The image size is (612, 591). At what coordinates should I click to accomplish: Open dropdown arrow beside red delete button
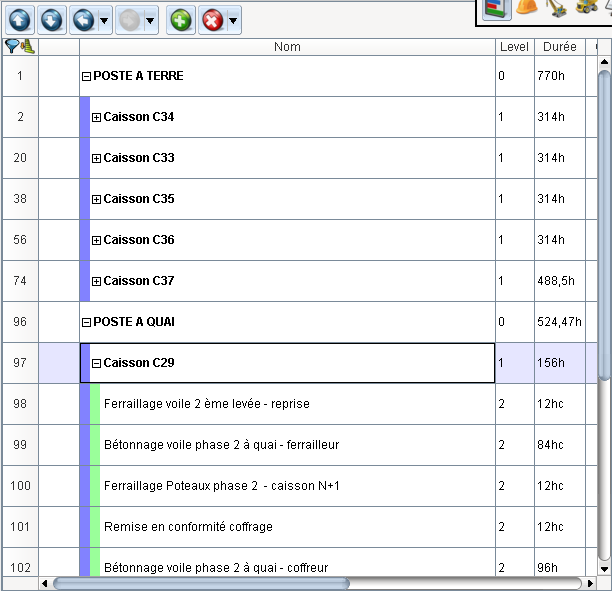pyautogui.click(x=233, y=20)
